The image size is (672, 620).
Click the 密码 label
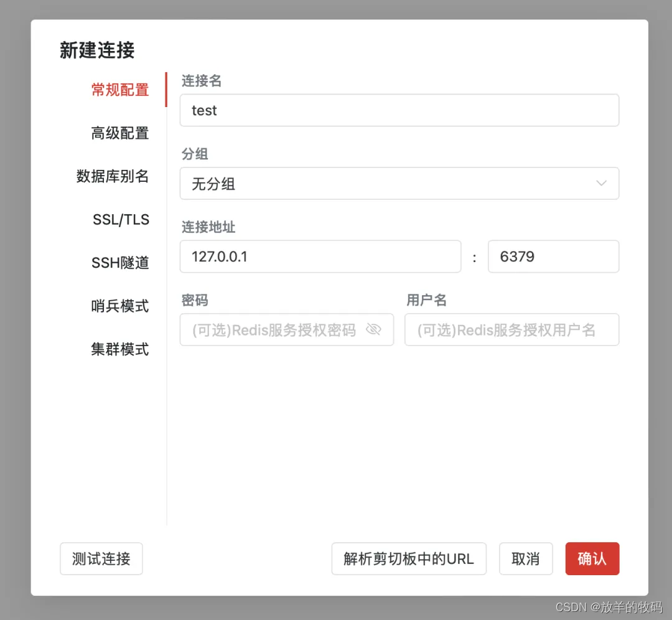pos(195,300)
